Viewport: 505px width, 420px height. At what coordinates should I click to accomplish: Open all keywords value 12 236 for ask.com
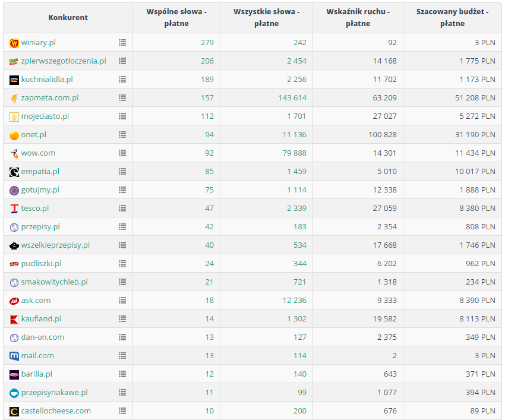(295, 301)
